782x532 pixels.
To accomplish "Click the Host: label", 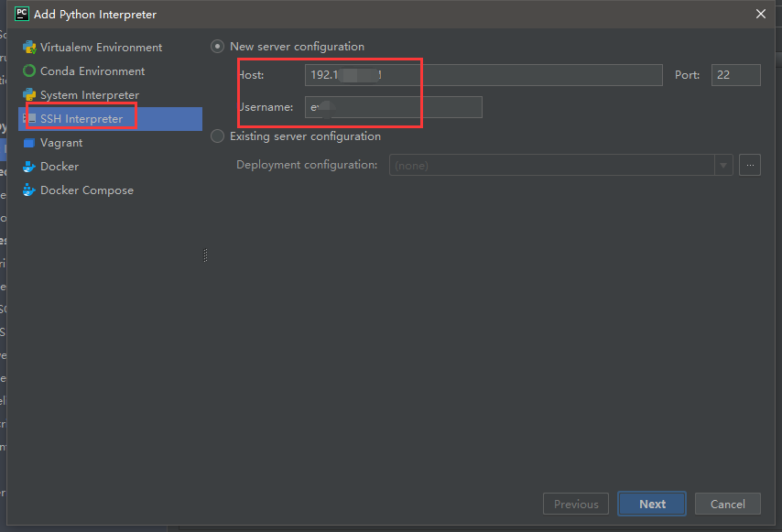I will [x=250, y=75].
